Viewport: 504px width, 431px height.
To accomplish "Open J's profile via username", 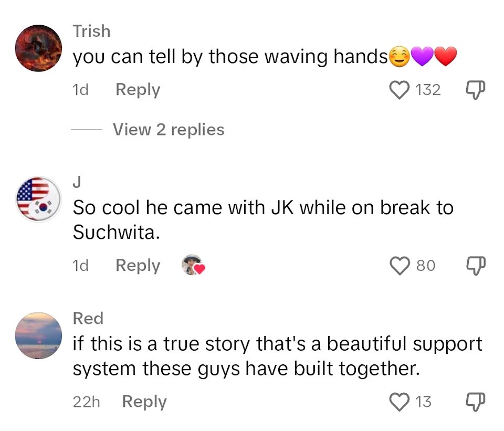I will [77, 182].
